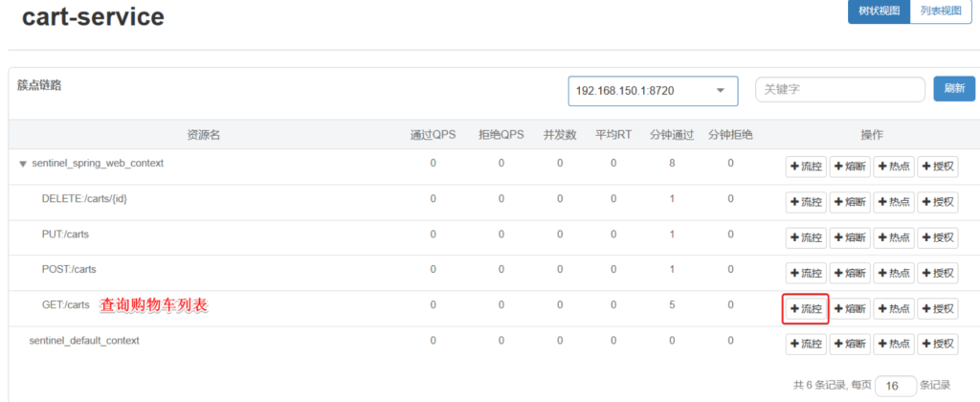The image size is (980, 402).
Task: Select the GET:/carts resource name
Action: [x=65, y=305]
